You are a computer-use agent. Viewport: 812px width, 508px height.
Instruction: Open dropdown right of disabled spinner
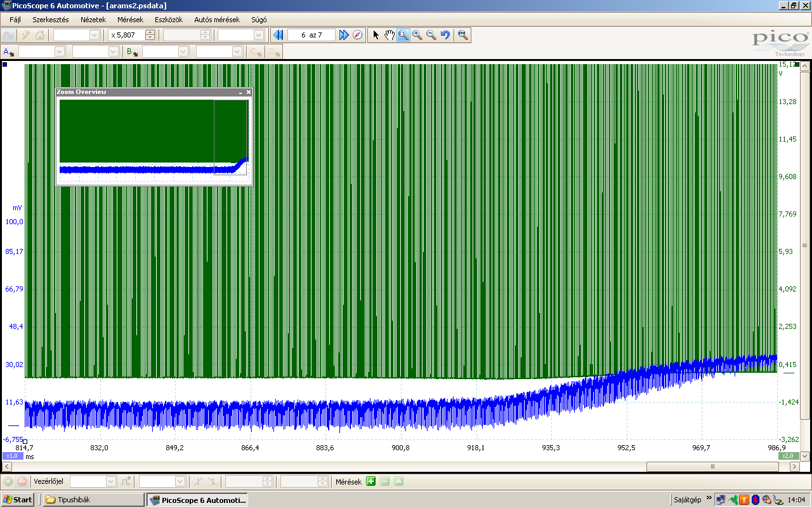point(259,36)
